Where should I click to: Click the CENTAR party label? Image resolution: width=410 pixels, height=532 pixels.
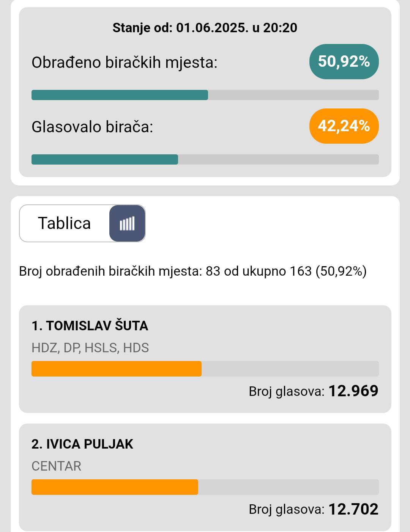click(57, 466)
